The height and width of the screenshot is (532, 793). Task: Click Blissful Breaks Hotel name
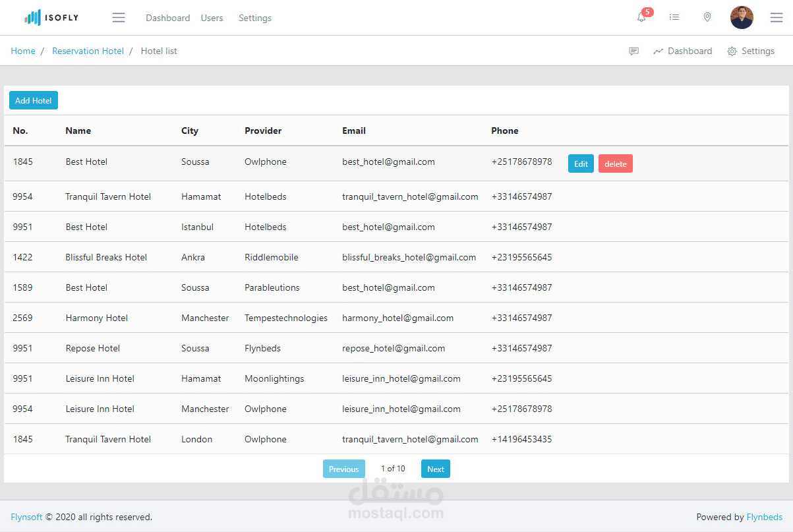(x=106, y=257)
